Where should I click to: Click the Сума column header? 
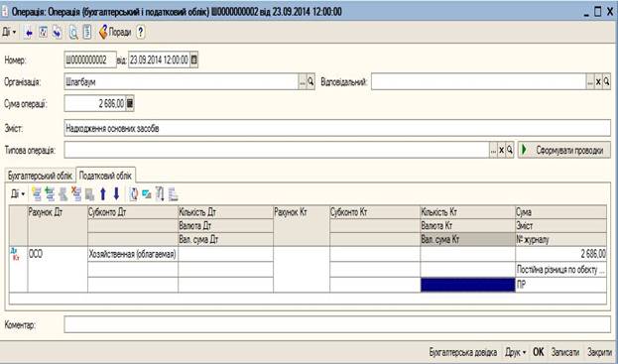(560, 212)
